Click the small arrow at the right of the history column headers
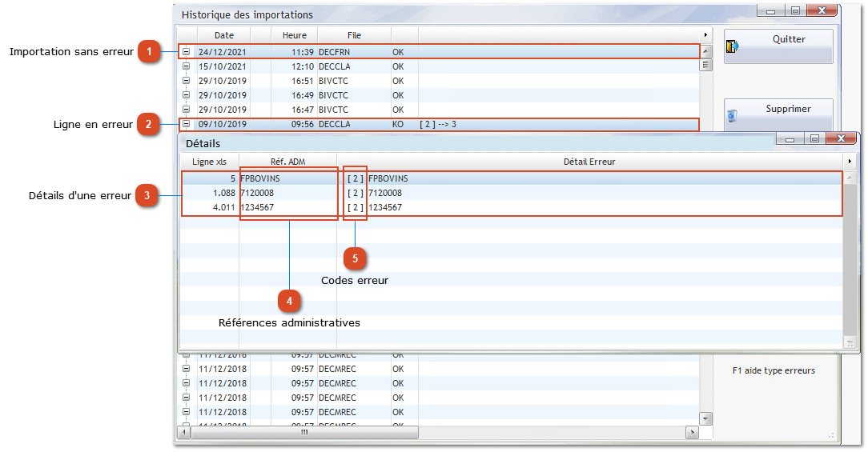This screenshot has width=868, height=452. 705,35
